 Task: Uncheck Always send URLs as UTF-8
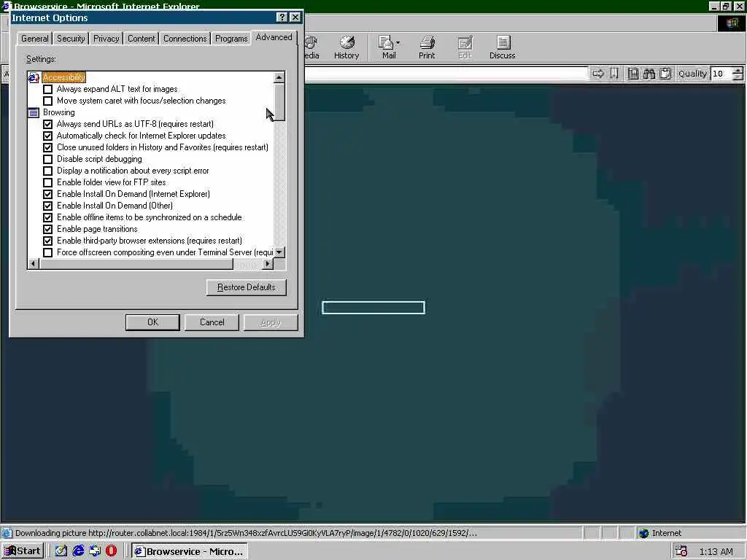47,124
